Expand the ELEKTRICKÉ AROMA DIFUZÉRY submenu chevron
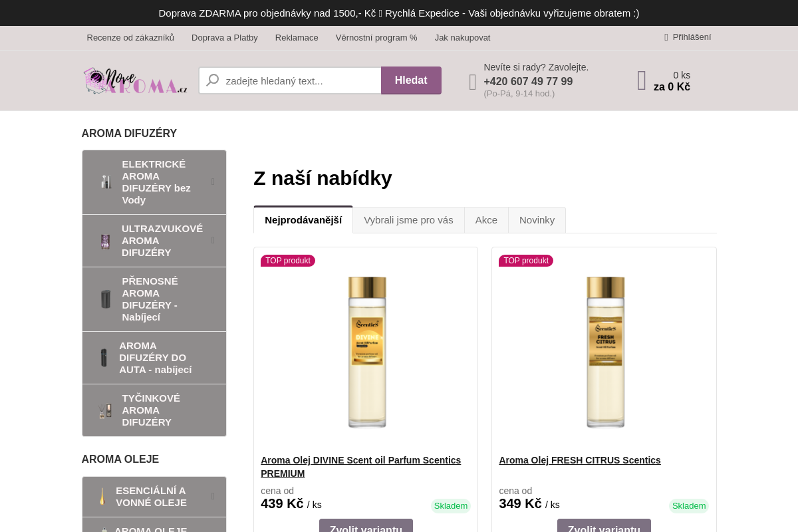 click(213, 182)
